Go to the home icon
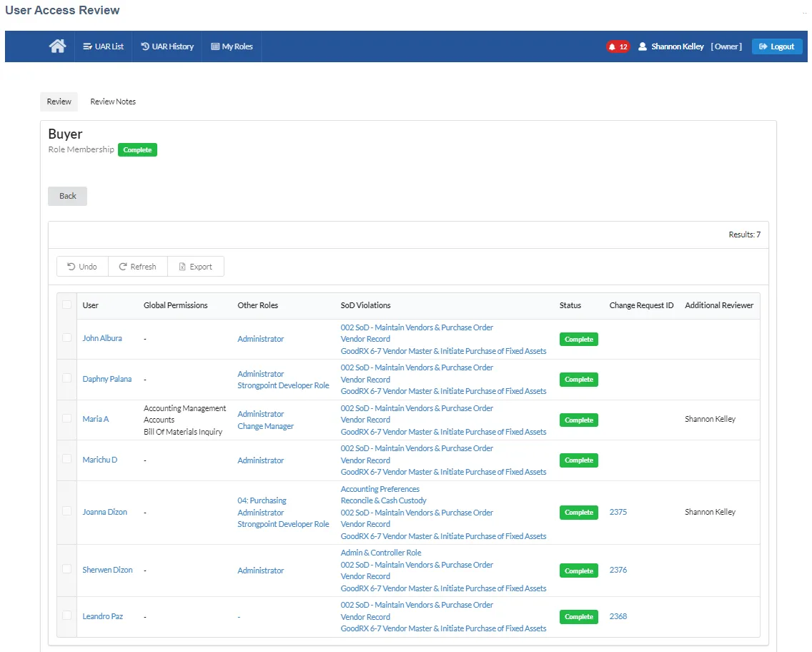 (x=57, y=46)
